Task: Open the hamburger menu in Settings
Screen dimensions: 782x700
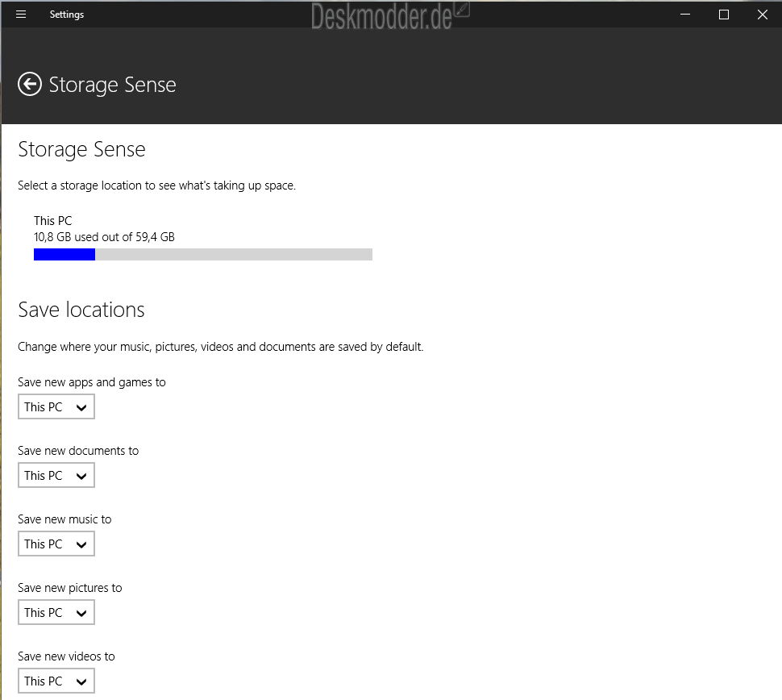Action: pos(21,14)
